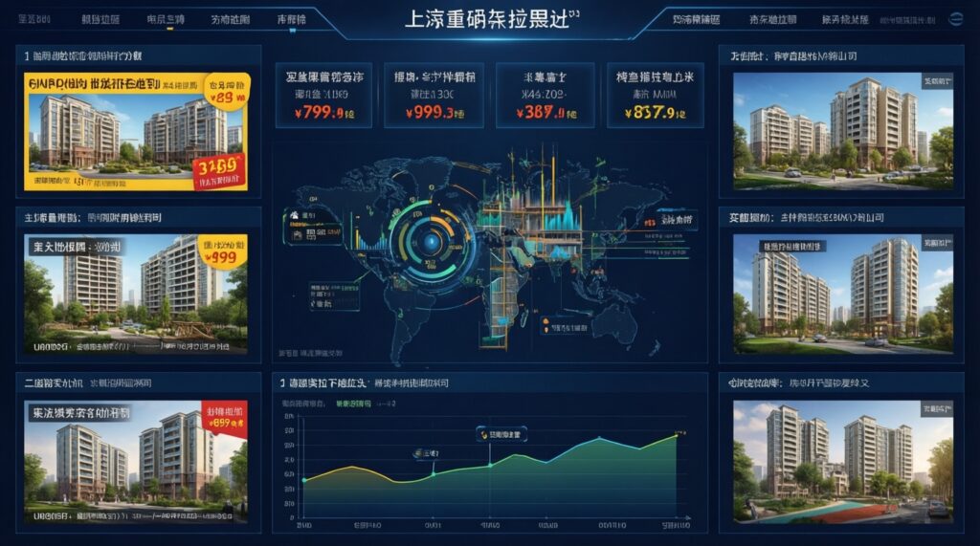This screenshot has width=980, height=546.
Task: Click the ¥799.9 price stat card
Action: (x=322, y=96)
